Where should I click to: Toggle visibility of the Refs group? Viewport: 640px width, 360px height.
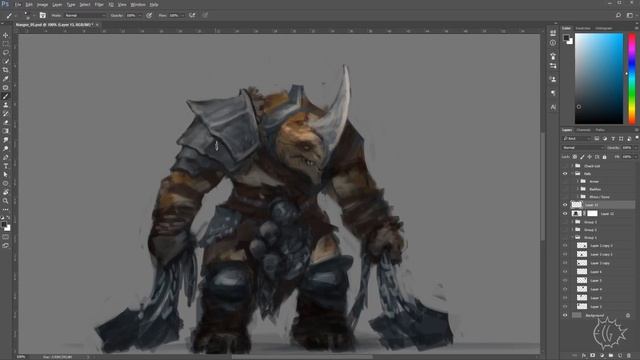click(565, 173)
